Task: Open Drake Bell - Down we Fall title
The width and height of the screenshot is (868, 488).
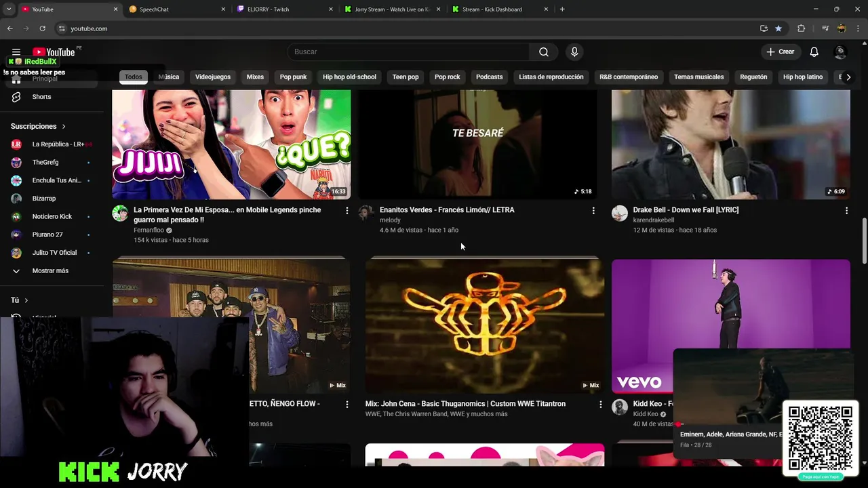Action: [686, 210]
